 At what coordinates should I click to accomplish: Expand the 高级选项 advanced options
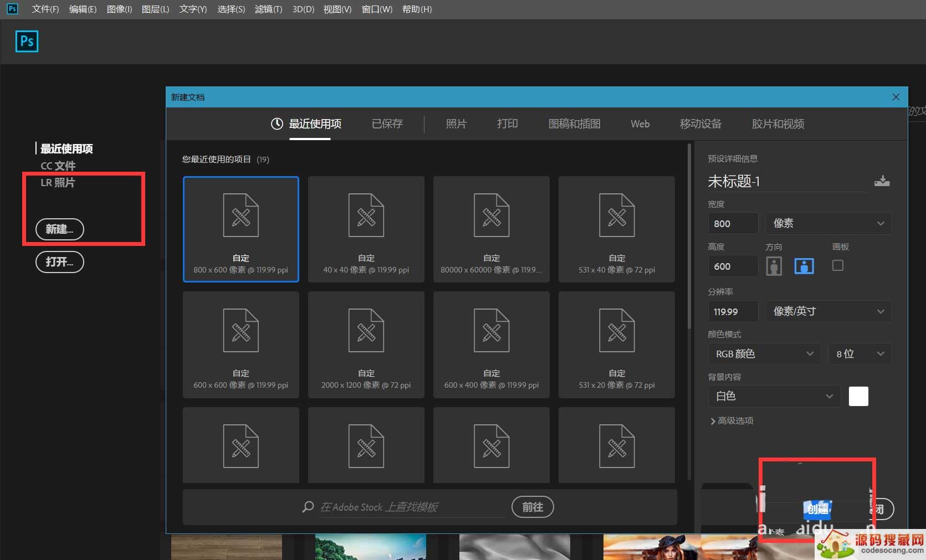point(731,421)
